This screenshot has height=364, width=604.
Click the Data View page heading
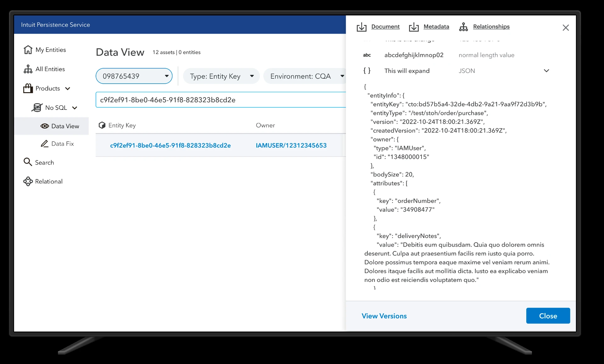(120, 52)
